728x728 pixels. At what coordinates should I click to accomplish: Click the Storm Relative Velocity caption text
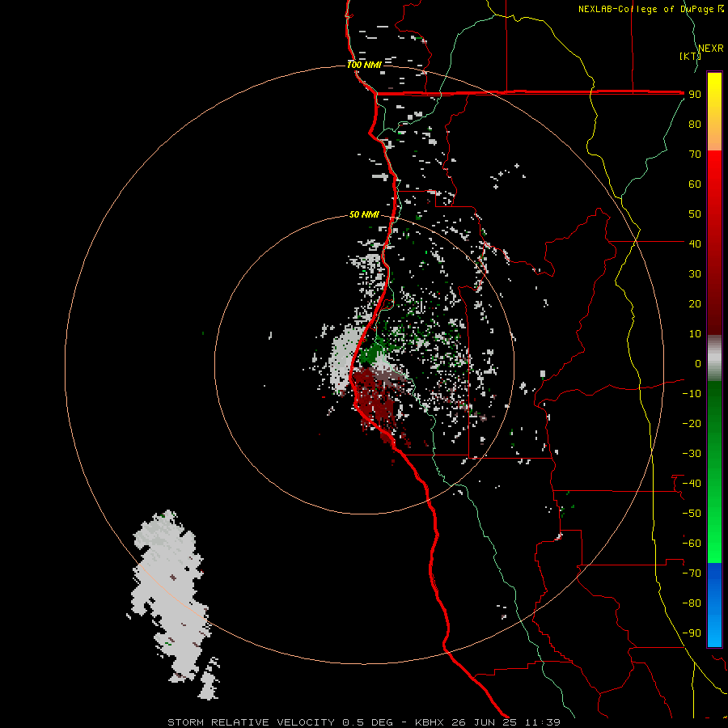pos(364,722)
